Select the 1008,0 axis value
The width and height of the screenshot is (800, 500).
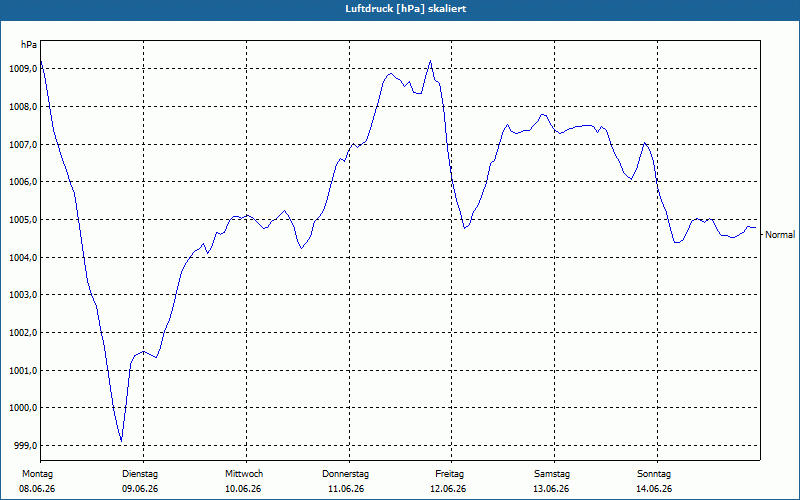pyautogui.click(x=23, y=107)
